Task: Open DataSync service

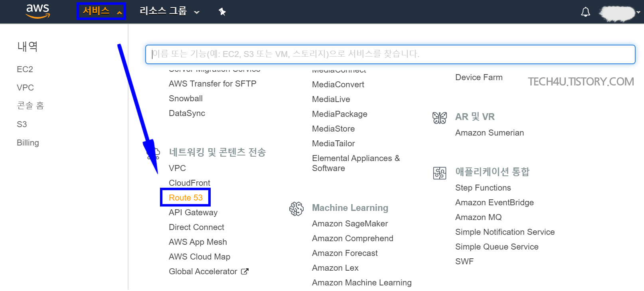Action: point(187,113)
